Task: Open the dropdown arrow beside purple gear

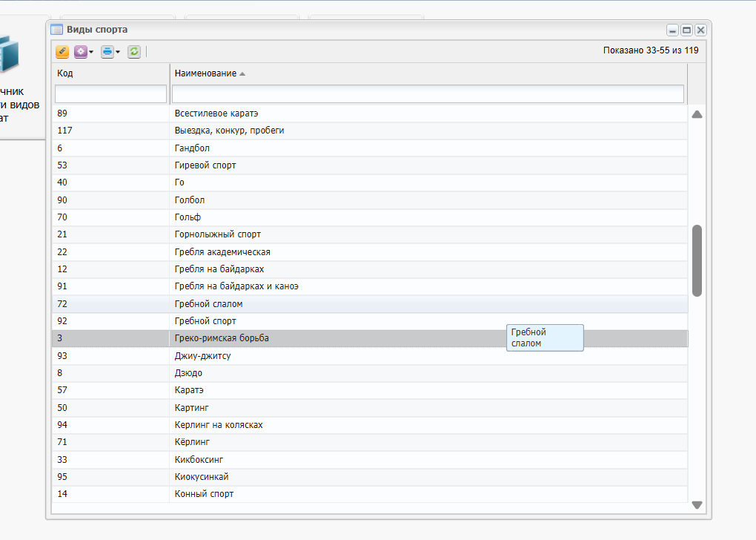Action: point(91,52)
